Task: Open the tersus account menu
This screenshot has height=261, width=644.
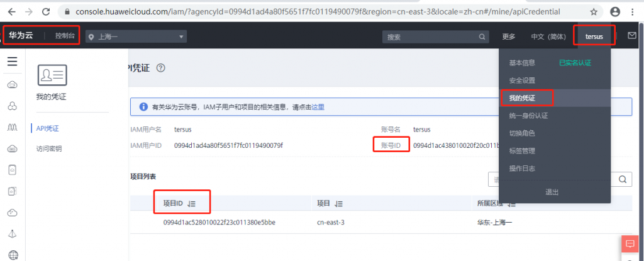Action: click(594, 36)
